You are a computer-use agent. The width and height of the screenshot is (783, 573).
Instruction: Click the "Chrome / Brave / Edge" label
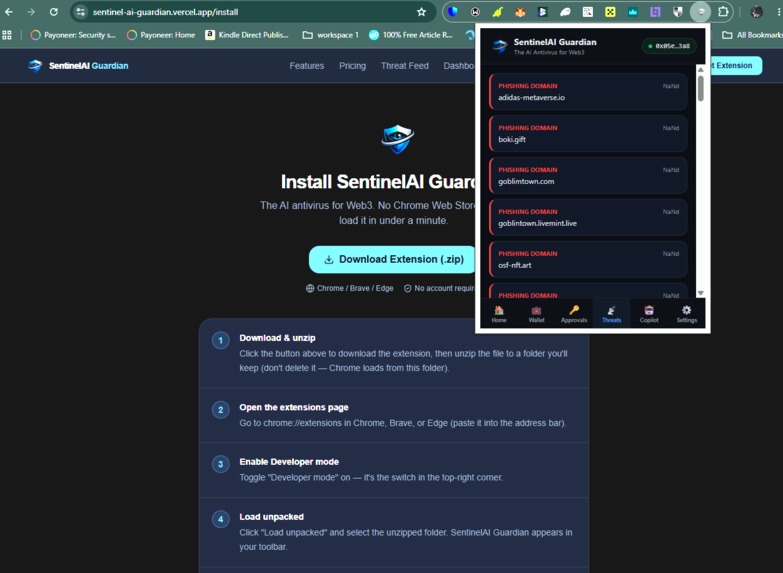tap(355, 288)
